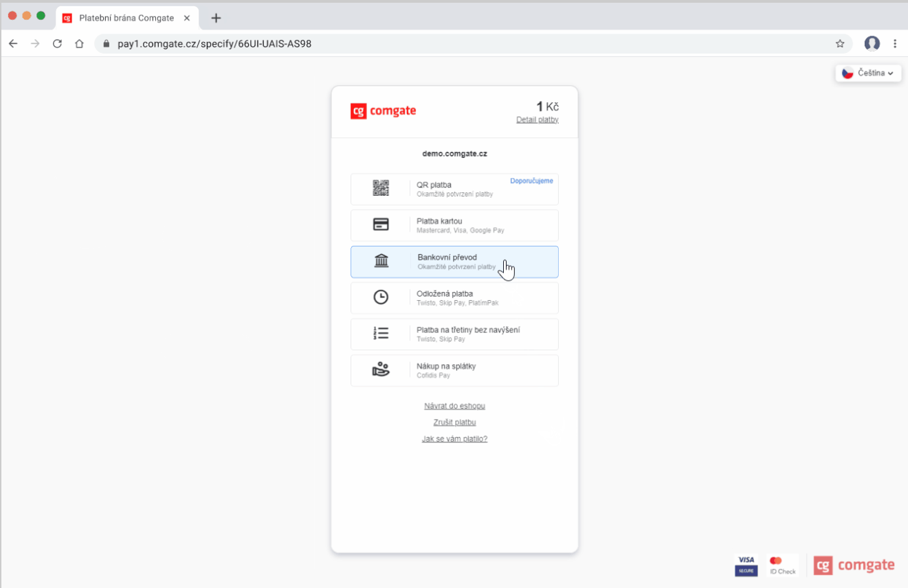Open the browser home page icon

(79, 43)
